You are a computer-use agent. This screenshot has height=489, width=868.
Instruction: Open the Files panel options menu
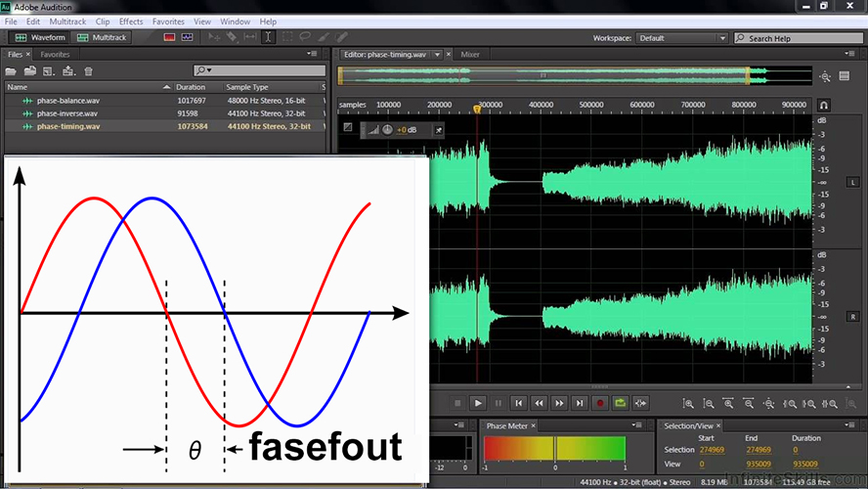pyautogui.click(x=312, y=54)
